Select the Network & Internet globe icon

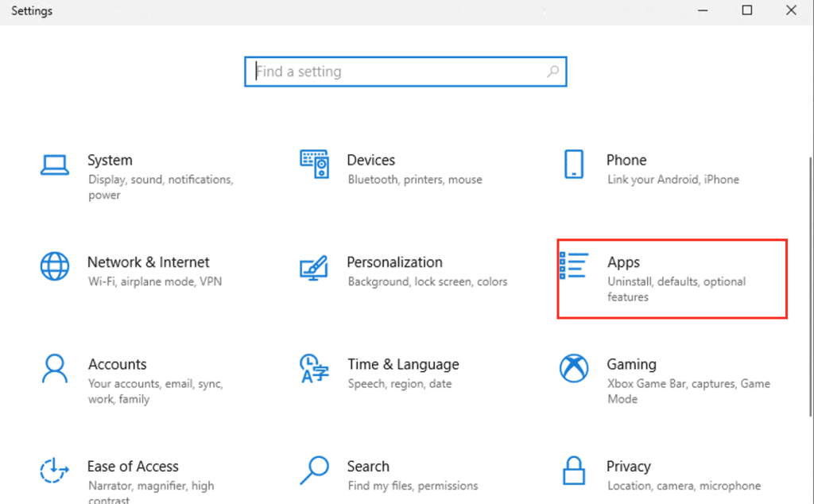(55, 266)
